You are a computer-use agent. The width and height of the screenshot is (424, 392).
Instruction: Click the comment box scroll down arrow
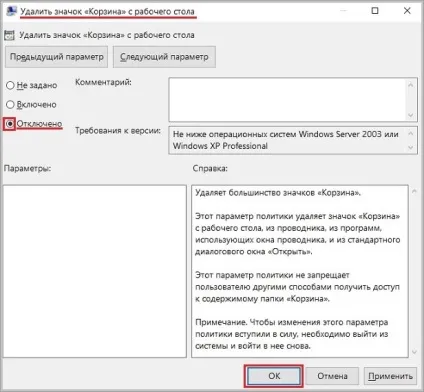(411, 115)
